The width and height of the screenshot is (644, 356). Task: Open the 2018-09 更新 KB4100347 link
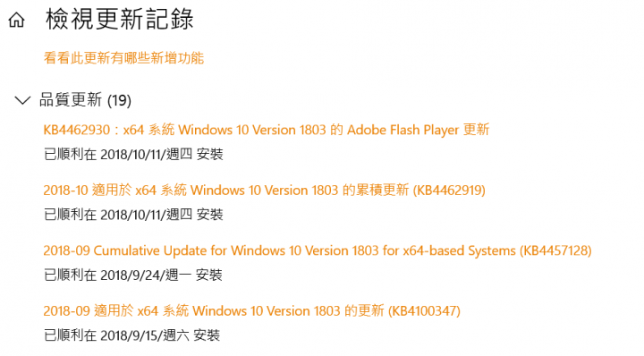click(x=251, y=311)
